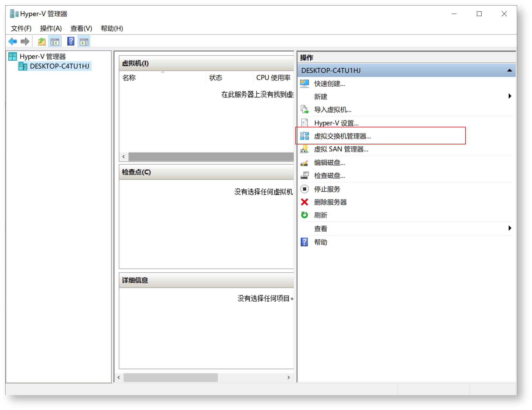Open the 操作(A) menu
This screenshot has width=532, height=410.
coord(51,28)
